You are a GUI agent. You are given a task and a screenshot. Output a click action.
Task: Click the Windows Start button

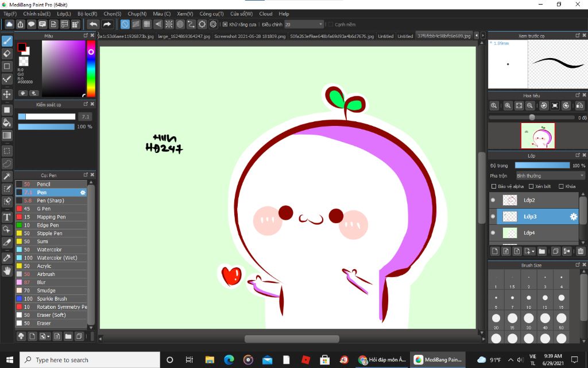9,360
